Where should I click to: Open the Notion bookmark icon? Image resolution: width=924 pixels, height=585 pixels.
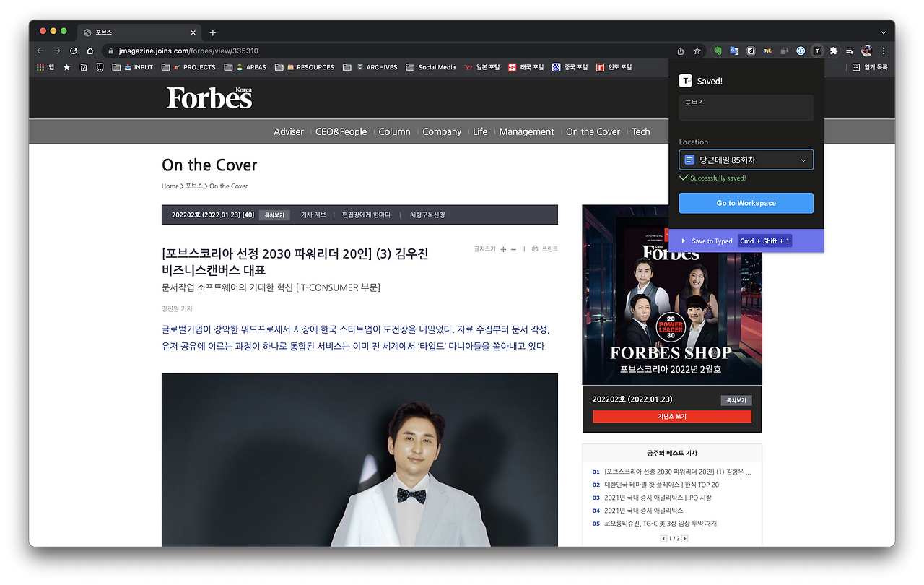point(84,67)
